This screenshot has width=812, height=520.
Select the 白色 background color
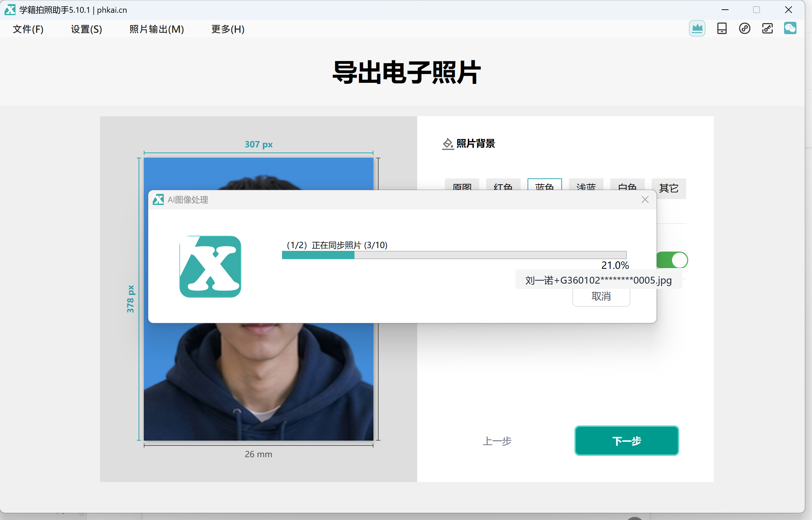click(x=627, y=184)
